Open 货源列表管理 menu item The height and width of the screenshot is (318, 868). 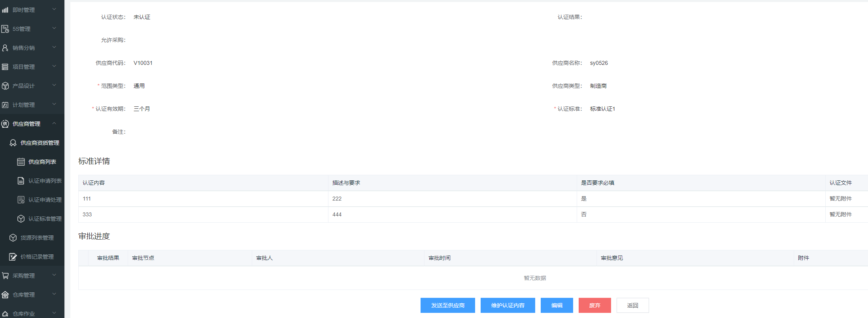click(37, 238)
